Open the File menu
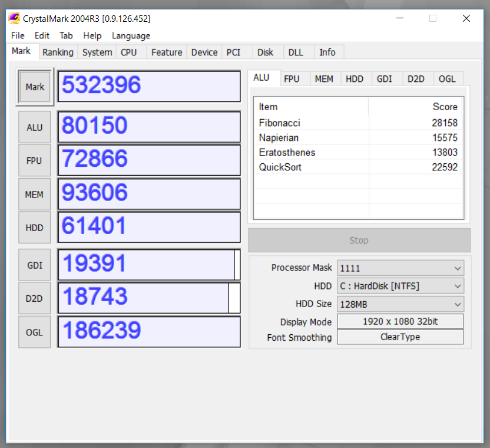The width and height of the screenshot is (490, 448). (x=18, y=36)
